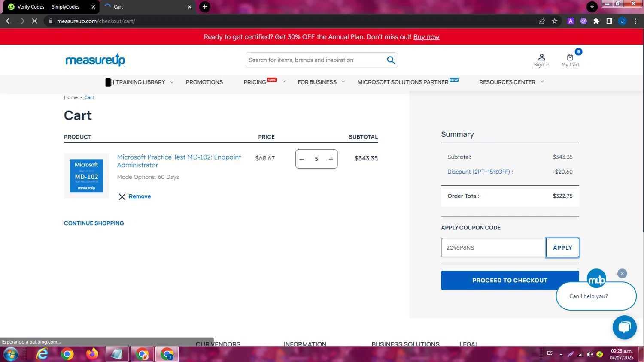Screen dimensions: 644x362
Task: Open the Promotions menu item
Action: pyautogui.click(x=204, y=82)
